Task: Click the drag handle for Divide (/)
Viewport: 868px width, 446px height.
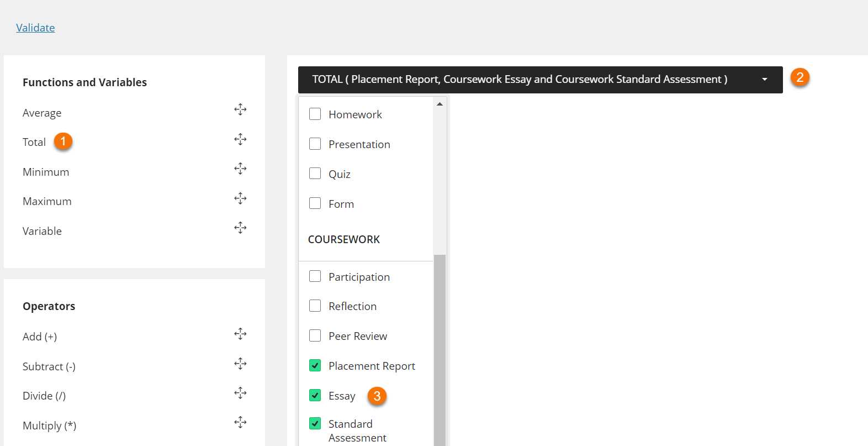Action: (x=240, y=393)
